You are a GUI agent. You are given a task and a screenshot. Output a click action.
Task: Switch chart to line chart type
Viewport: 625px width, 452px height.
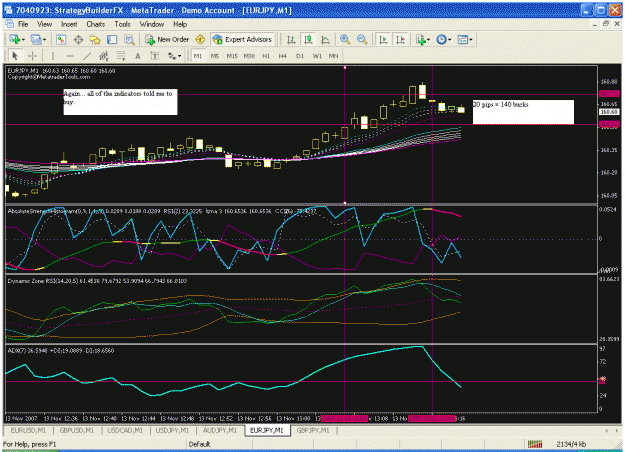[x=325, y=39]
